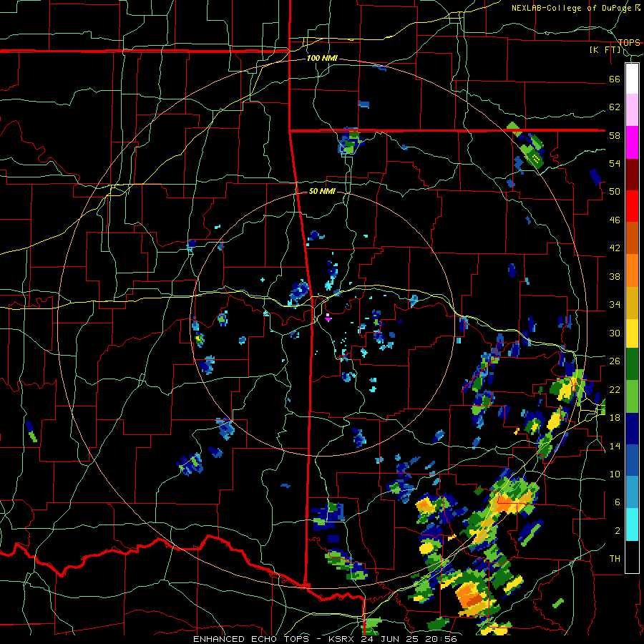The width and height of the screenshot is (644, 644).
Task: Click the "42" legend value
Action: coord(615,248)
